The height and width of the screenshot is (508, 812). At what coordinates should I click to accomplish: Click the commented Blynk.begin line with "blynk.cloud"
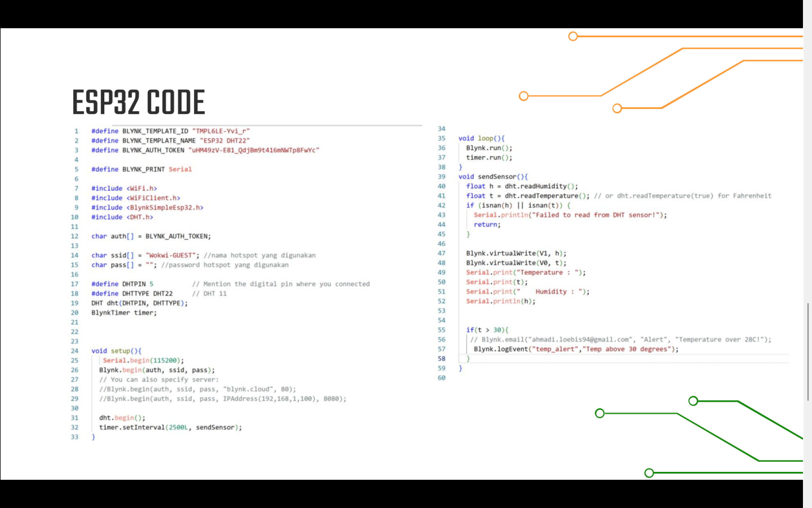(x=198, y=389)
